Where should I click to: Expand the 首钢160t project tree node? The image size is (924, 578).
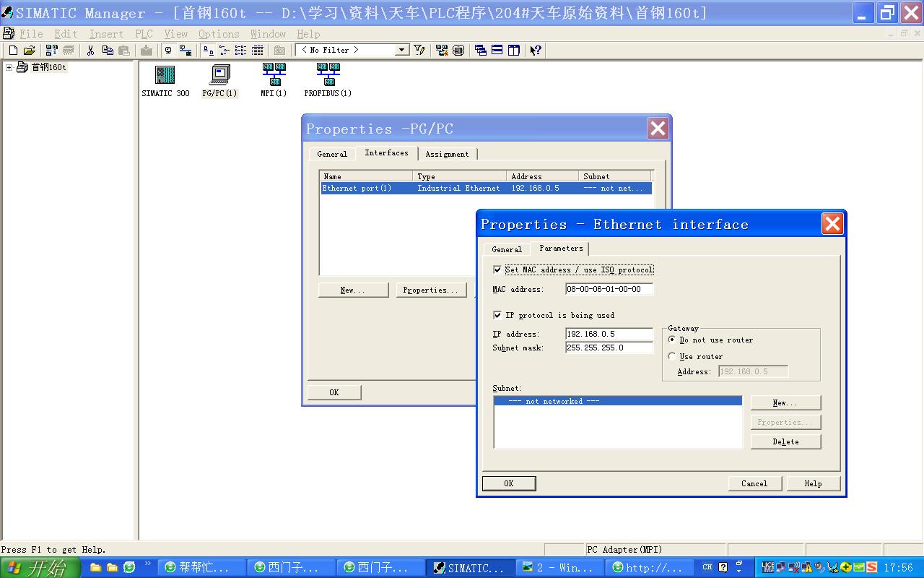(9, 67)
